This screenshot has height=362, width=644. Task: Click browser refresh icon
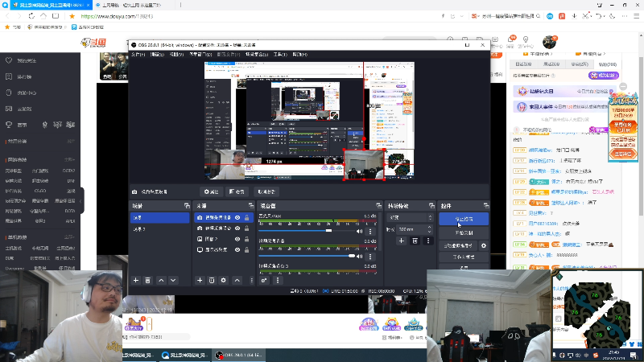click(31, 16)
